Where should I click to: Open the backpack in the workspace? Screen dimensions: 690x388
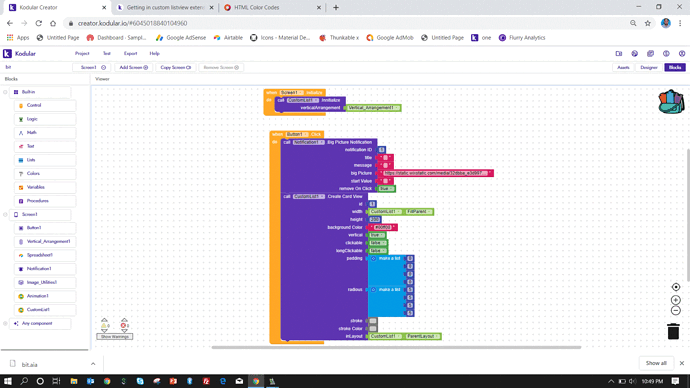[x=671, y=102]
